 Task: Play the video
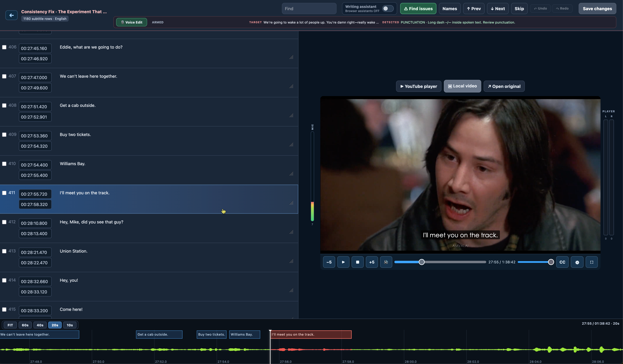(343, 262)
